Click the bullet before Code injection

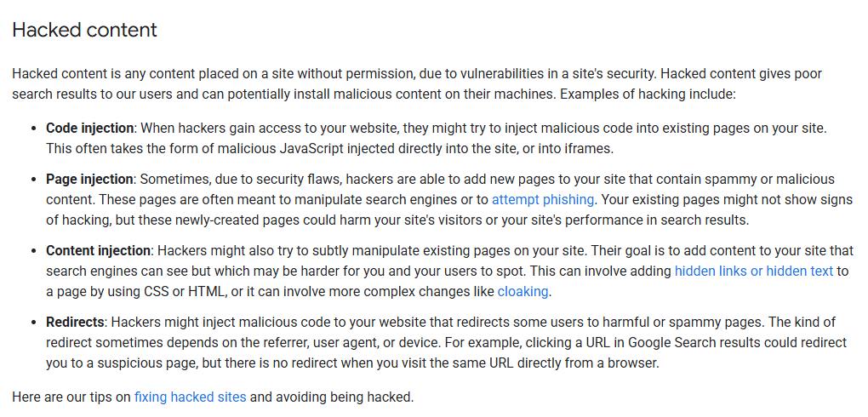pyautogui.click(x=34, y=129)
